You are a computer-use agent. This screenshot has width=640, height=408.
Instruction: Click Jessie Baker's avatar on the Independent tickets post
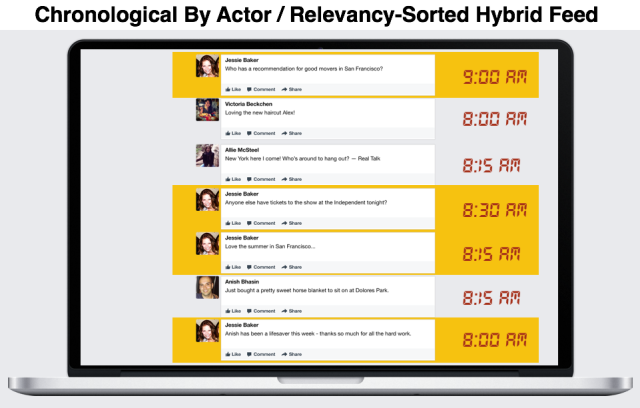click(x=207, y=200)
